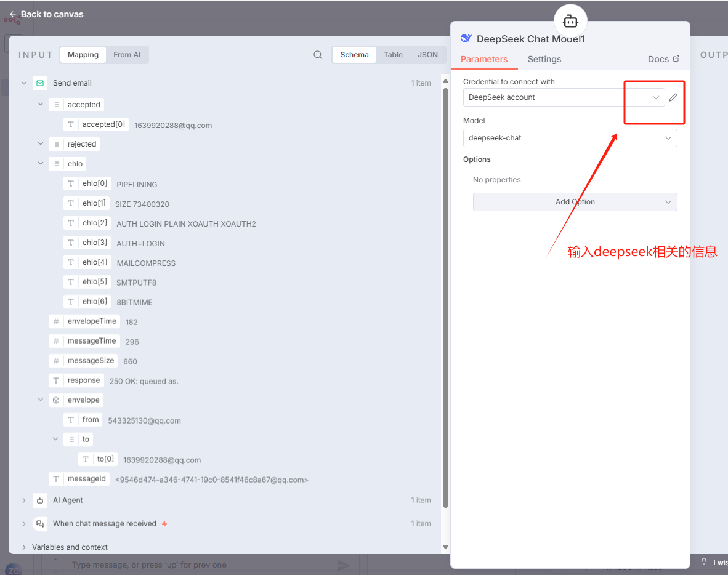The width and height of the screenshot is (728, 575).
Task: Collapse the to array chevron
Action: (55, 438)
